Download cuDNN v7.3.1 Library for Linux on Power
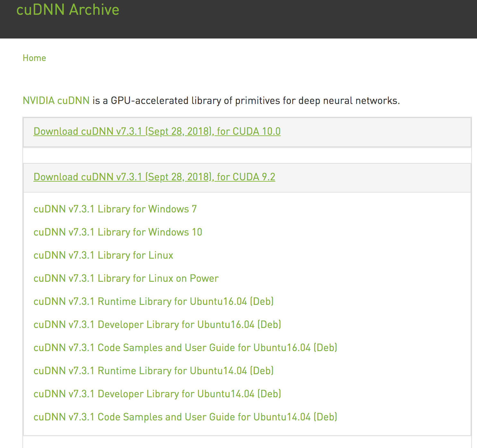 pos(126,279)
